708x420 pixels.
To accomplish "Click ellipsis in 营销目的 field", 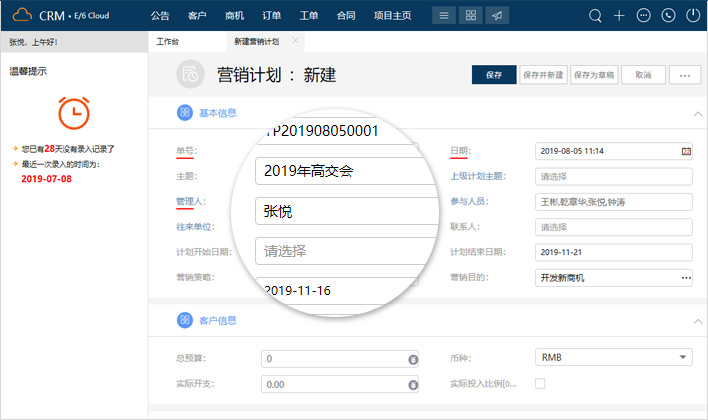I will (686, 277).
